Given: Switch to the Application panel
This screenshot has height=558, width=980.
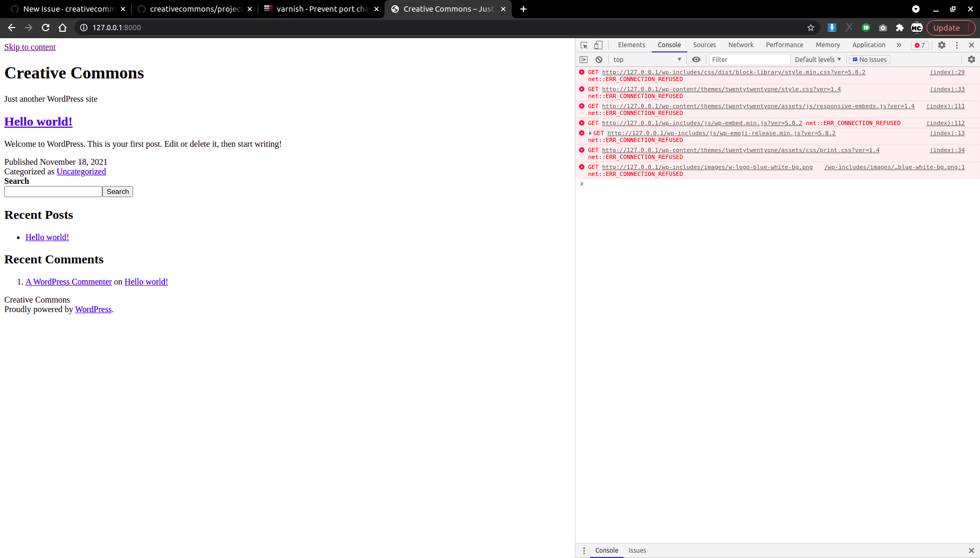Looking at the screenshot, I should coord(869,45).
